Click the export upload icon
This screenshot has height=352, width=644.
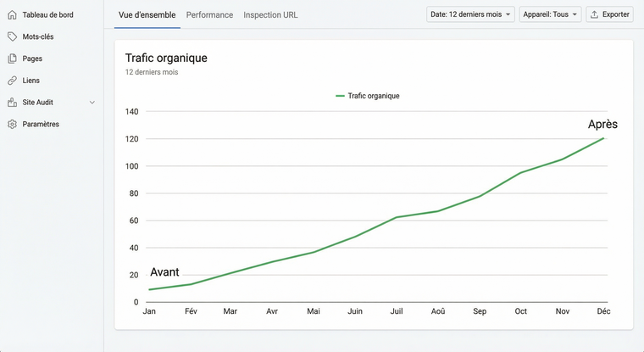(x=594, y=14)
